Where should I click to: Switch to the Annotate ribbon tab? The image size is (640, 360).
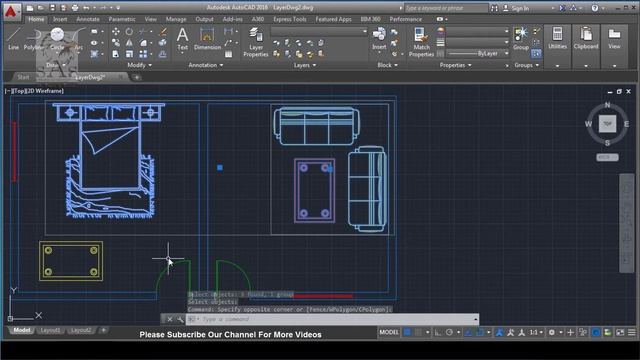(x=88, y=19)
